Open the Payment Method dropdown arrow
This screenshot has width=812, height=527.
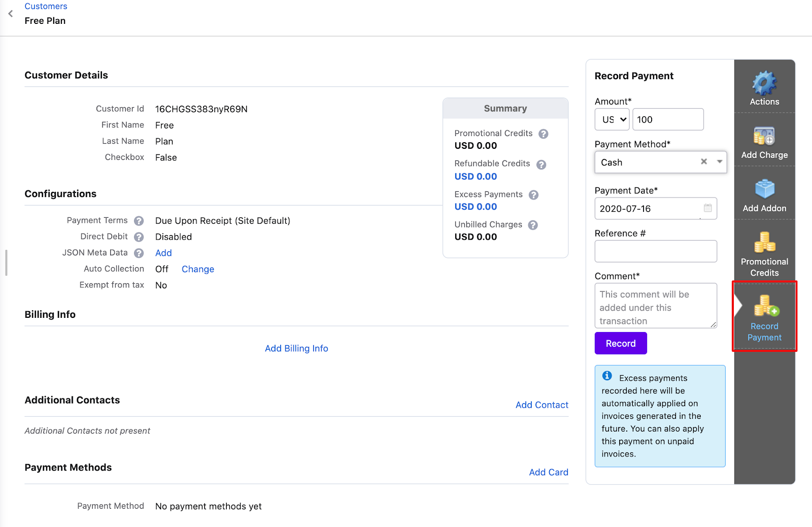tap(719, 162)
